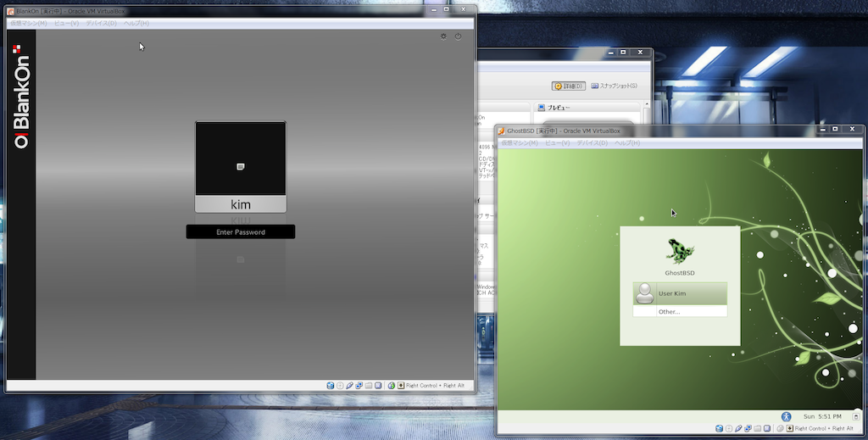This screenshot has height=440, width=868.
Task: Open GhostBSD accessibility icon on login panel
Action: coord(786,416)
